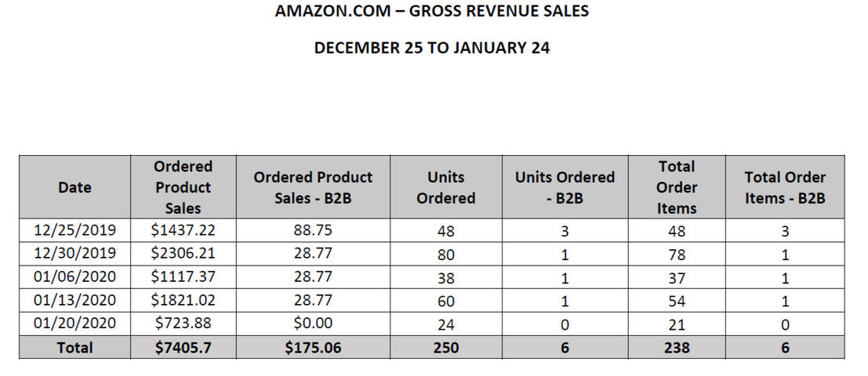The image size is (868, 376).
Task: Click the 88.75 B2B sales cell
Action: click(313, 230)
